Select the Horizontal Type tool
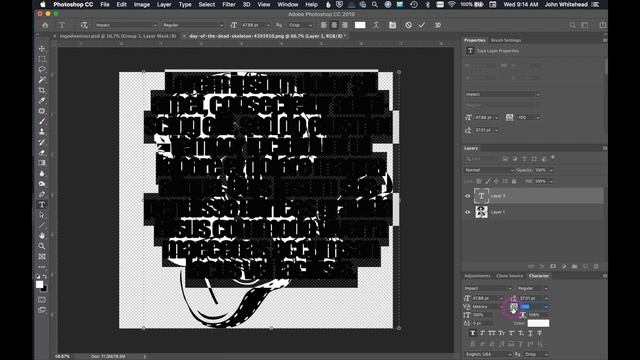The image size is (640, 360). (x=42, y=205)
